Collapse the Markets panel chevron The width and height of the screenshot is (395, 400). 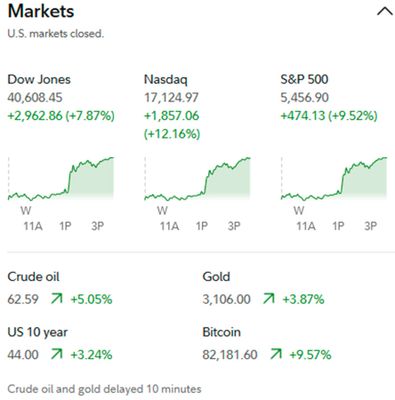pyautogui.click(x=385, y=11)
